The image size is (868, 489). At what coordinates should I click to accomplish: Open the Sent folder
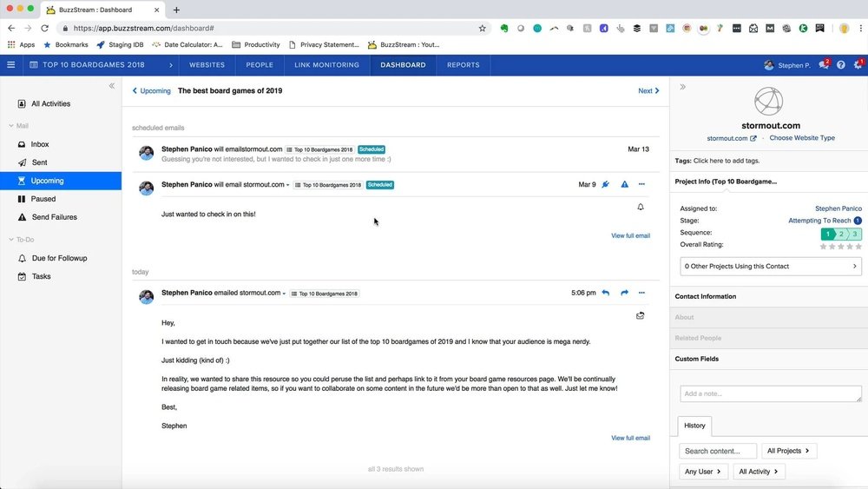coord(39,162)
